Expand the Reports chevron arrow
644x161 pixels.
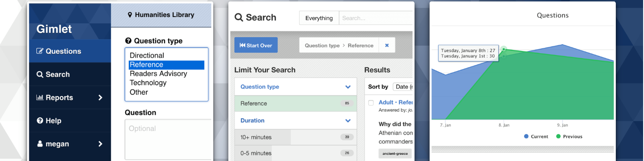pos(100,97)
